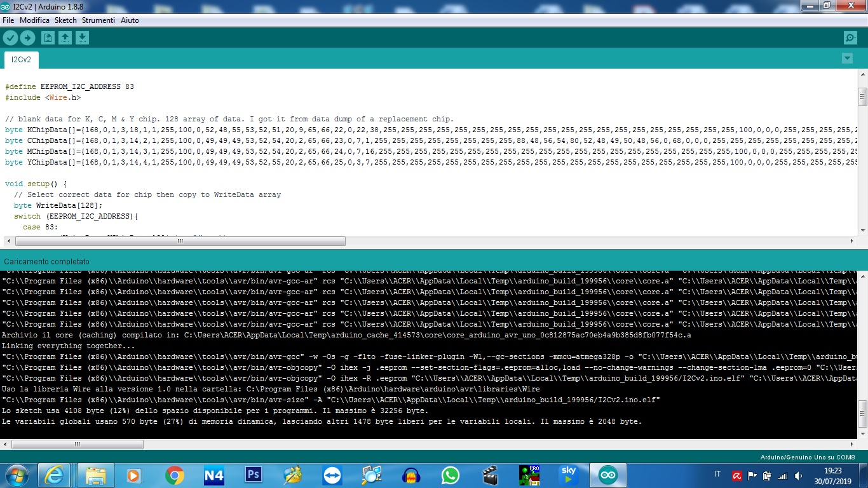This screenshot has height=488, width=868.
Task: Open the Modifica menu
Action: point(34,20)
